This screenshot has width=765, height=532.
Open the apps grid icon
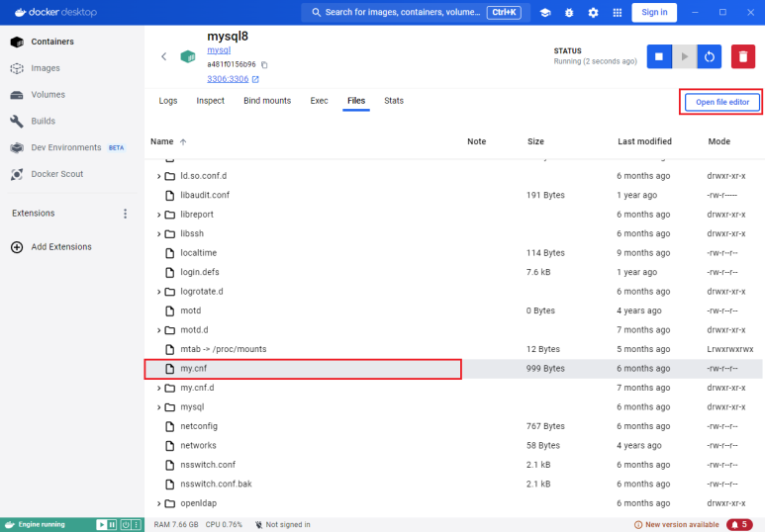point(618,13)
